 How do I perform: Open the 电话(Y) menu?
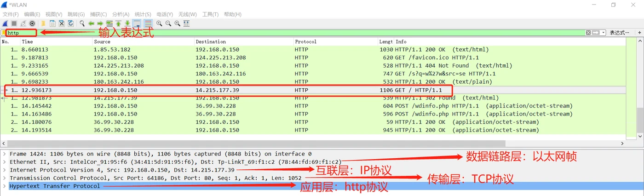click(x=165, y=14)
